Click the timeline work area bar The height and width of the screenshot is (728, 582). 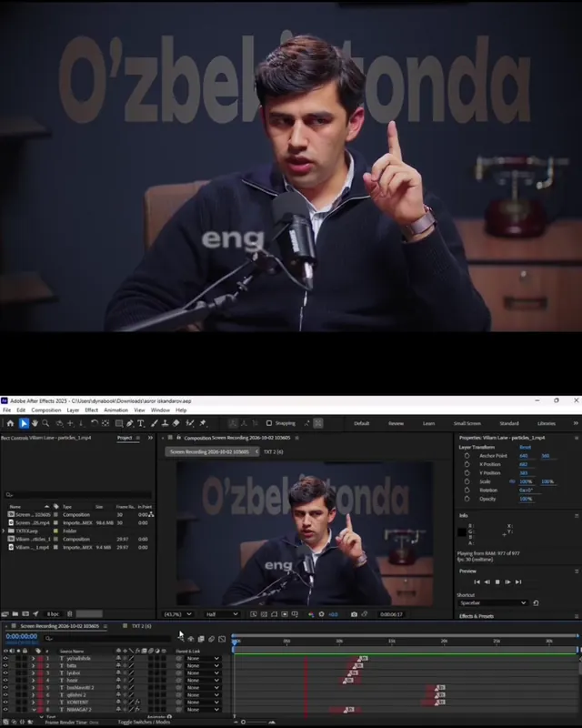point(406,650)
